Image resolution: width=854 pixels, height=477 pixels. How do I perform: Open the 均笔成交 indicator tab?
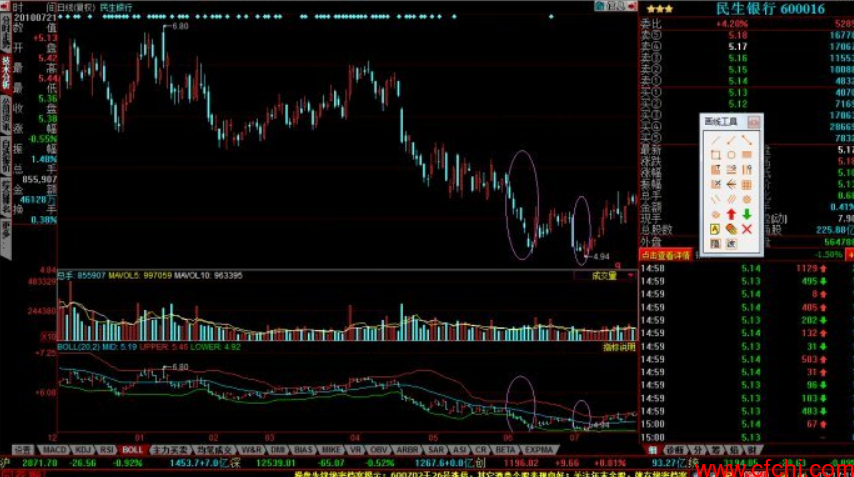pos(214,450)
